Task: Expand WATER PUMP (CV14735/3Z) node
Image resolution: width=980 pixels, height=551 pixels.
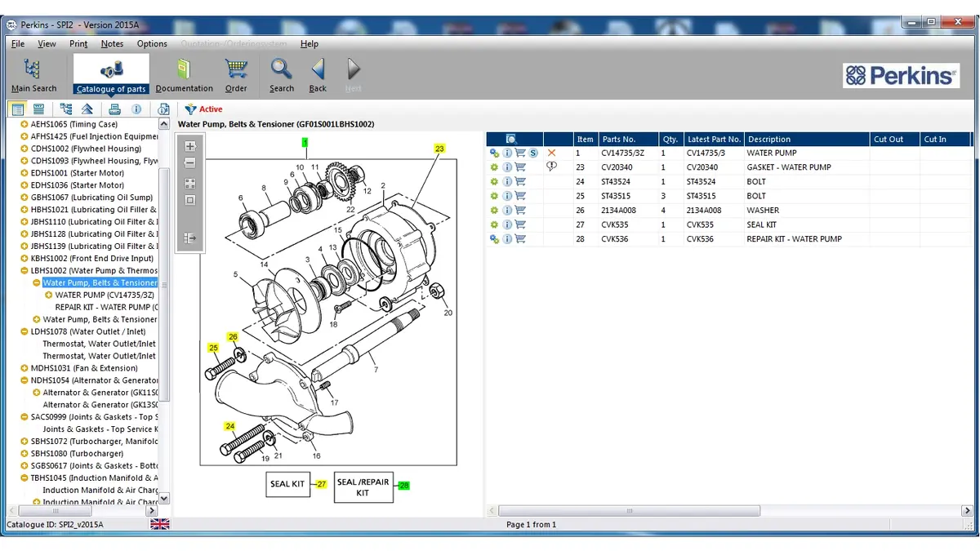Action: pos(49,295)
